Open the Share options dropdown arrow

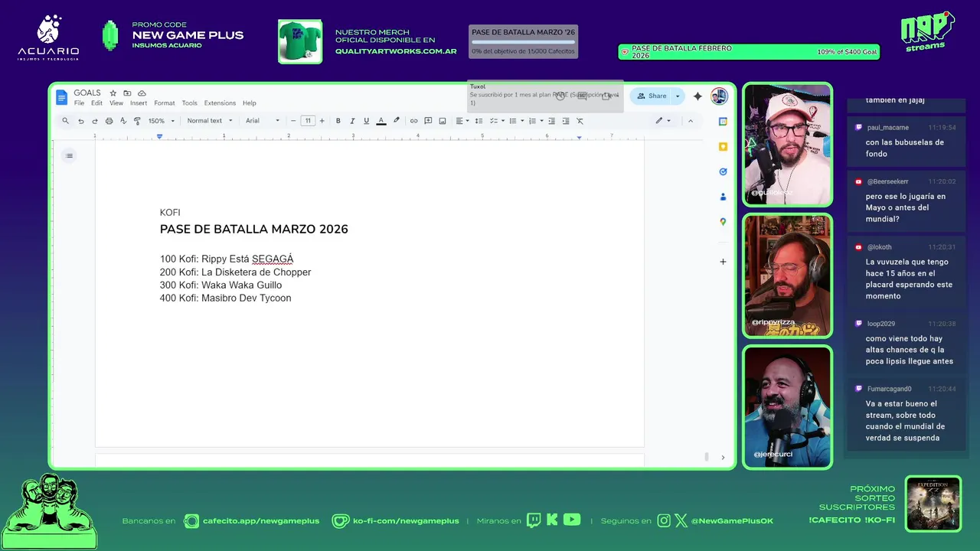678,96
